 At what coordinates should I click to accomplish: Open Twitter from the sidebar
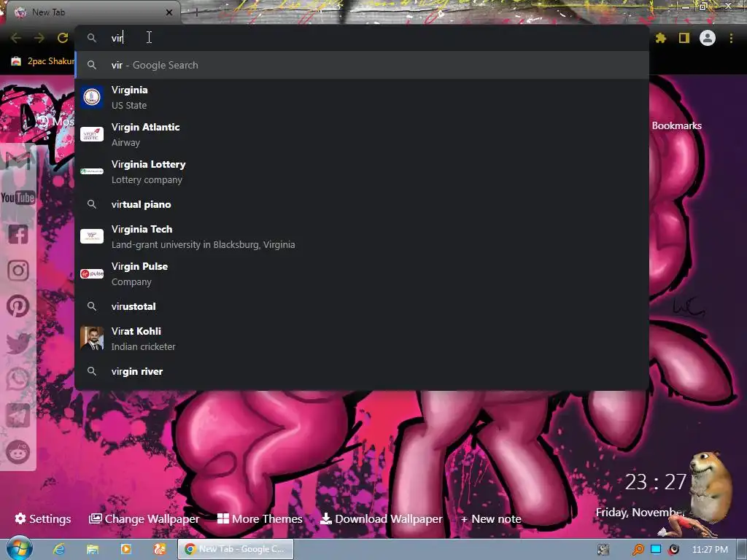[x=18, y=343]
